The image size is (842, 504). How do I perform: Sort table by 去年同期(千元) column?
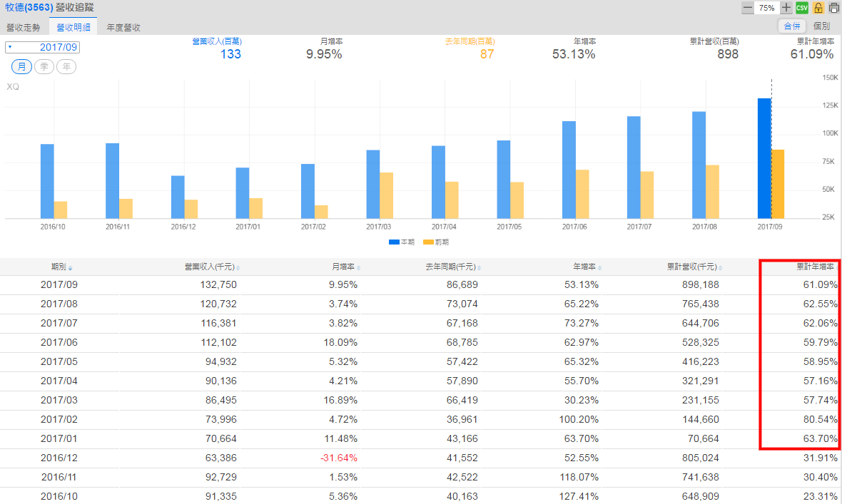coord(453,267)
